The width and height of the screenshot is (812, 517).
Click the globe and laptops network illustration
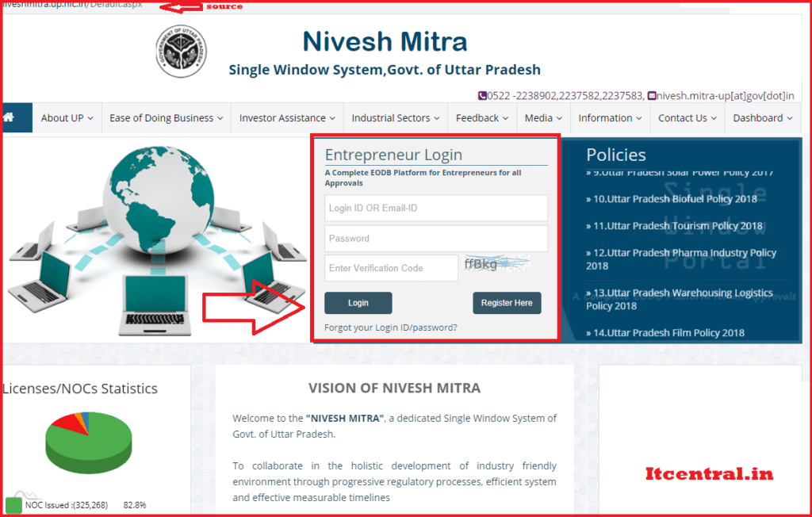point(151,238)
